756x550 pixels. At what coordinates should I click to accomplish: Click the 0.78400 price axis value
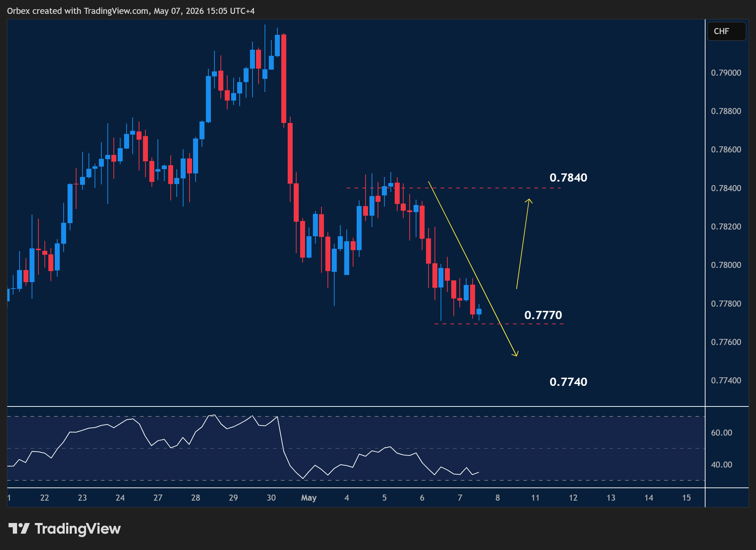[726, 188]
